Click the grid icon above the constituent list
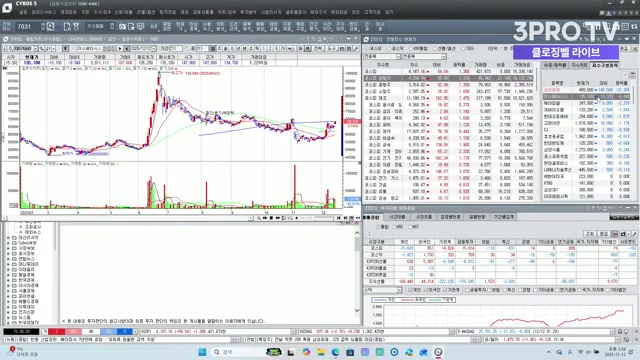Viewport: 640px width, 360px height. click(632, 75)
